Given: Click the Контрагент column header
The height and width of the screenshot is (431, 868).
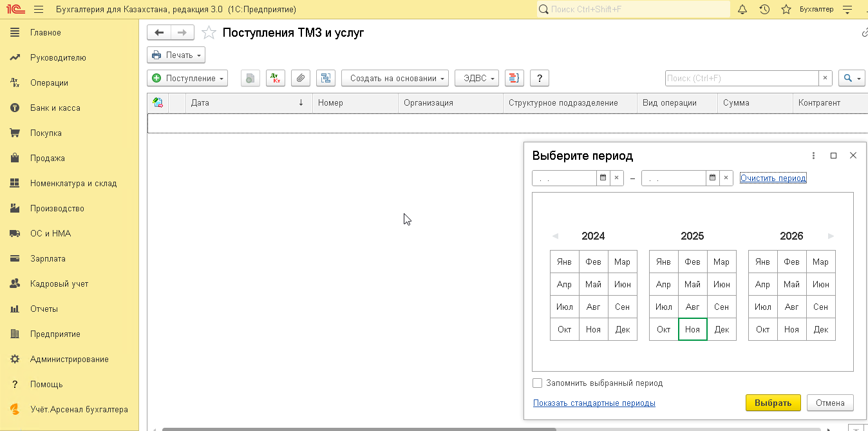Looking at the screenshot, I should (830, 103).
